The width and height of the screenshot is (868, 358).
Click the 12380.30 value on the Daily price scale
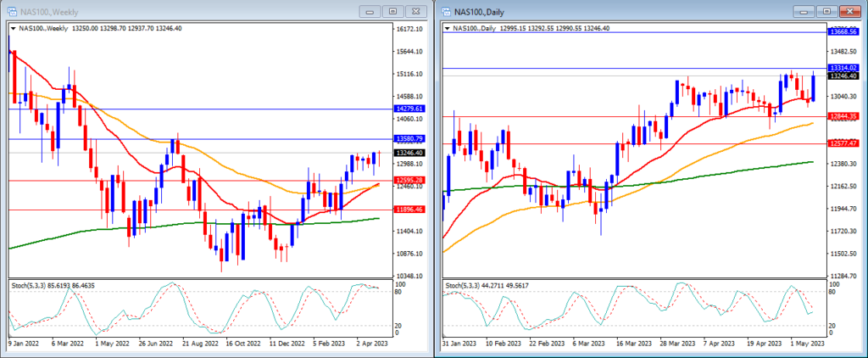click(x=843, y=164)
